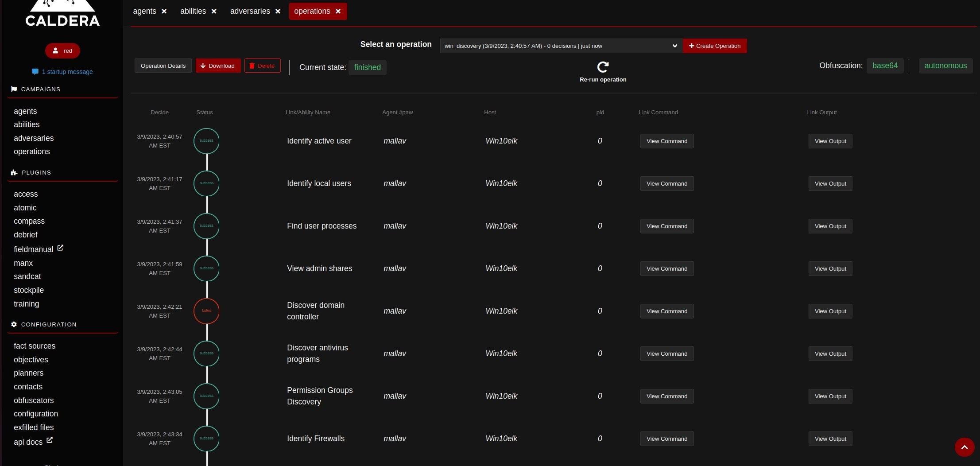
Task: Open the operation selection dropdown
Action: [561, 46]
